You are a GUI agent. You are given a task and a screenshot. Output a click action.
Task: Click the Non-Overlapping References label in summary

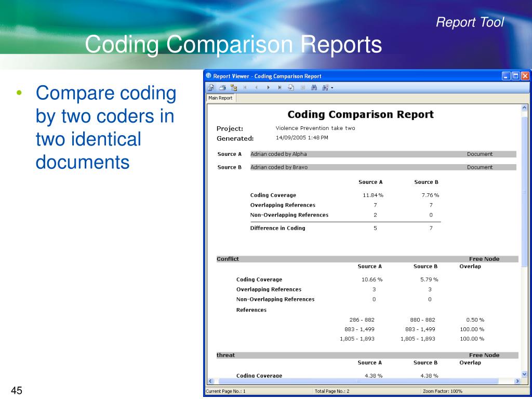tap(289, 215)
